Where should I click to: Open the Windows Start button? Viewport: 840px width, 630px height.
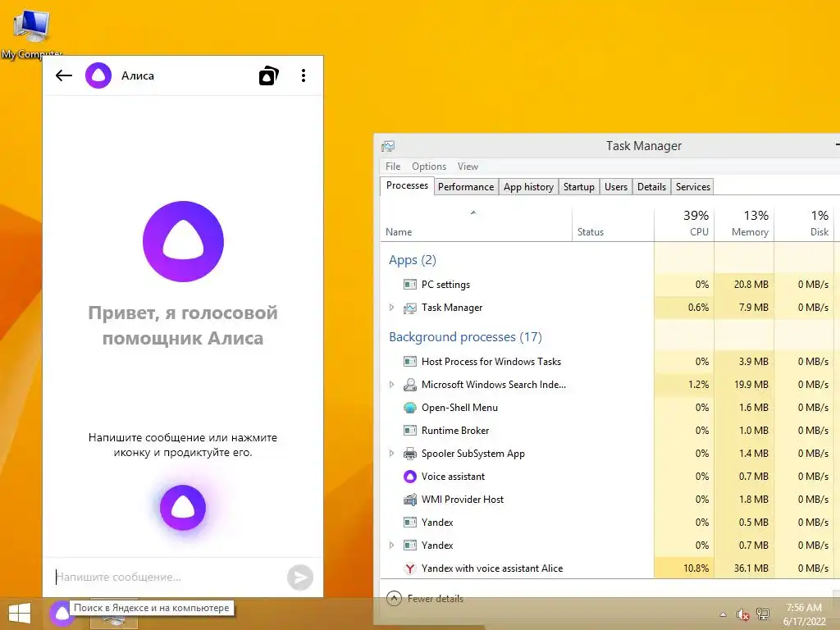click(x=20, y=614)
